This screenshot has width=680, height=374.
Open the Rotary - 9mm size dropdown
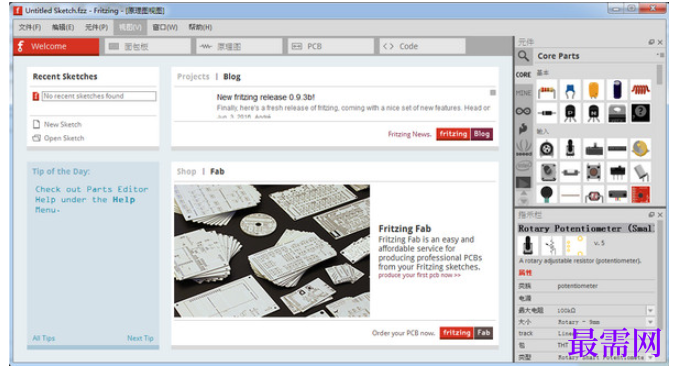650,322
